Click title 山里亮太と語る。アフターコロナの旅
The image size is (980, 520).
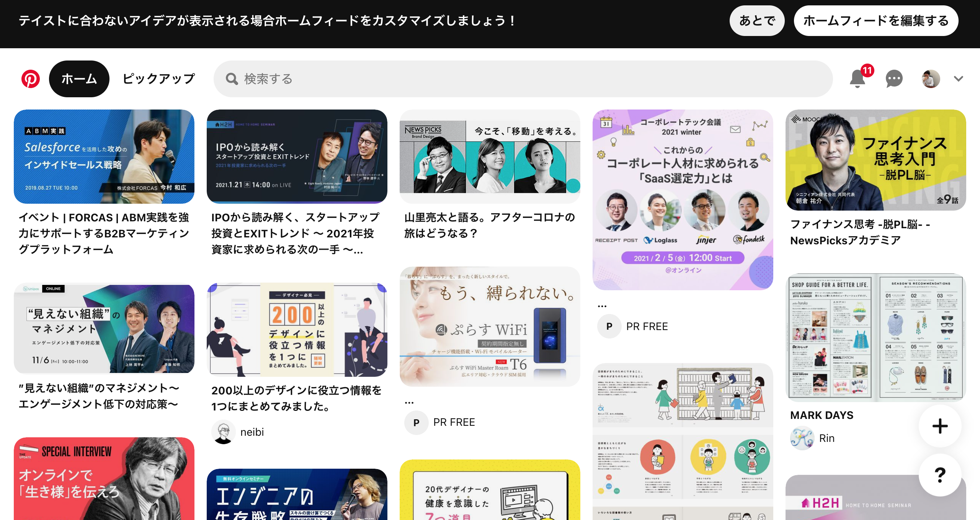coord(490,225)
